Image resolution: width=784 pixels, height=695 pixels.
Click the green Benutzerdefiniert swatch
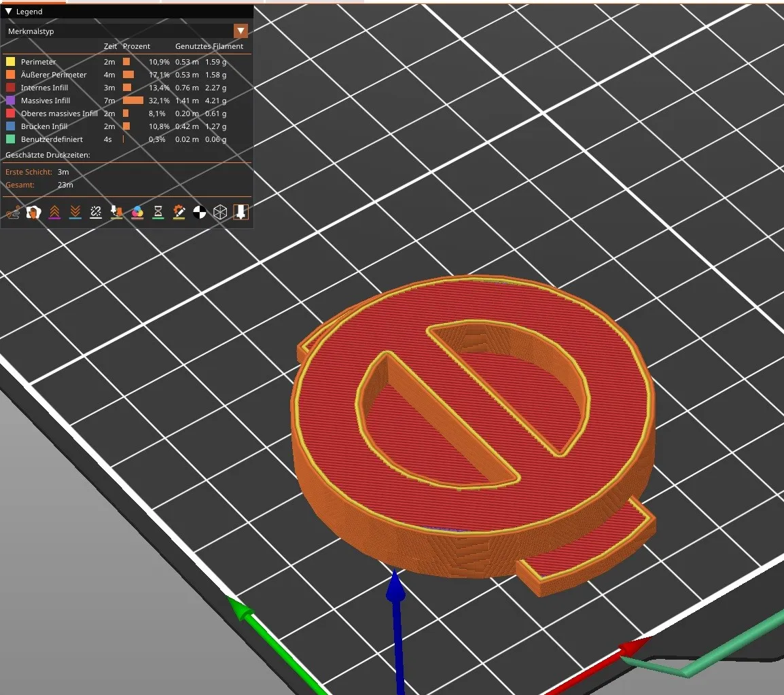[10, 139]
